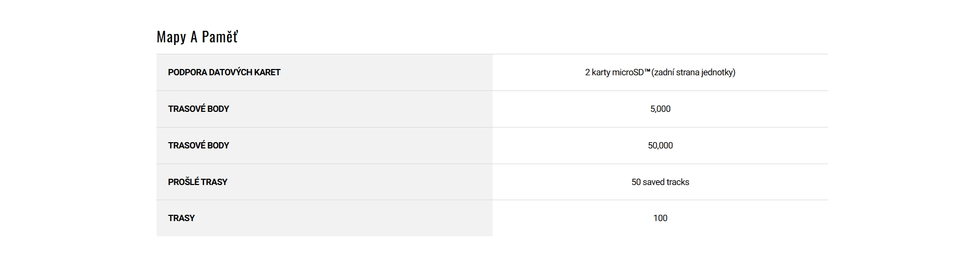Click the "2 karty" text
This screenshot has height=254, width=980.
click(x=597, y=73)
